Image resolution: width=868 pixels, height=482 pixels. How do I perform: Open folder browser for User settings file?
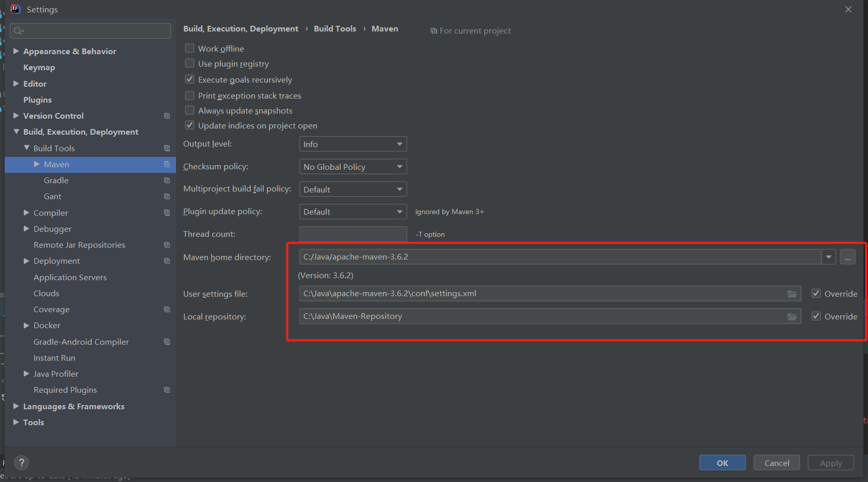[x=792, y=294]
